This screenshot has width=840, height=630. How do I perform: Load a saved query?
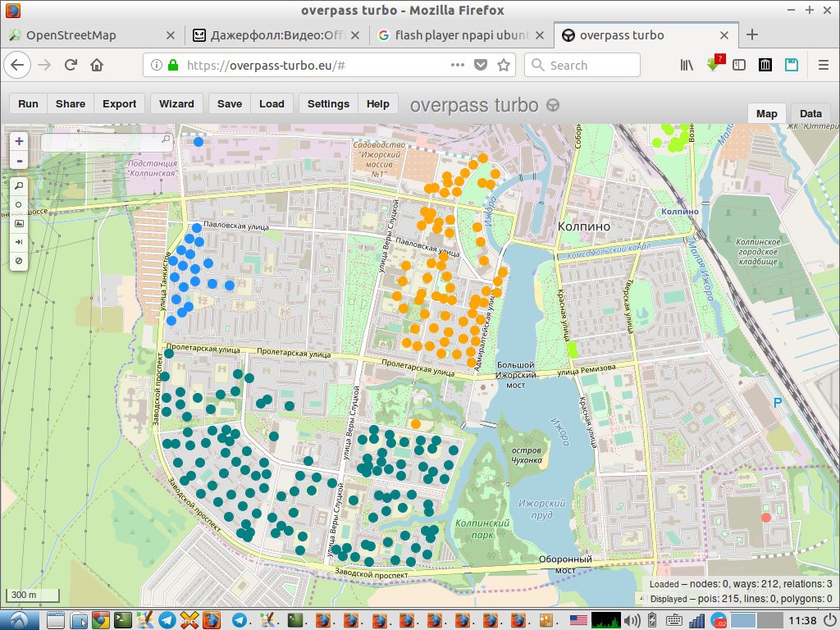pos(272,104)
